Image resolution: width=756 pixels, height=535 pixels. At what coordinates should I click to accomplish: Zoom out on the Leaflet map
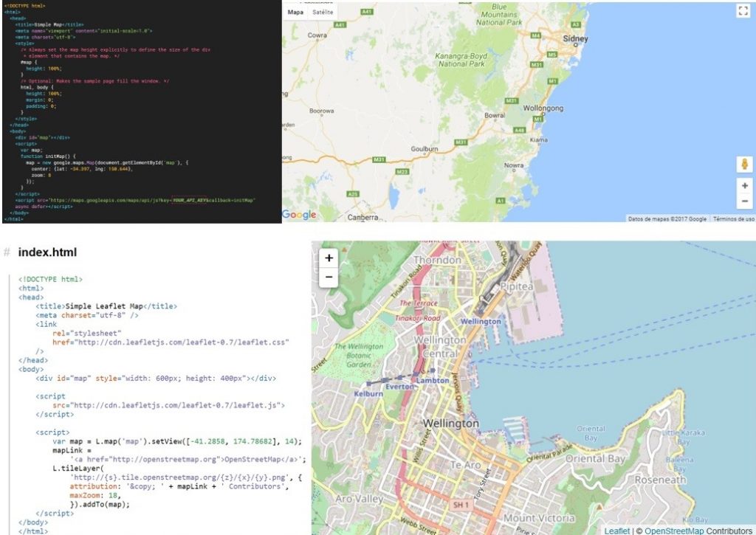point(329,276)
